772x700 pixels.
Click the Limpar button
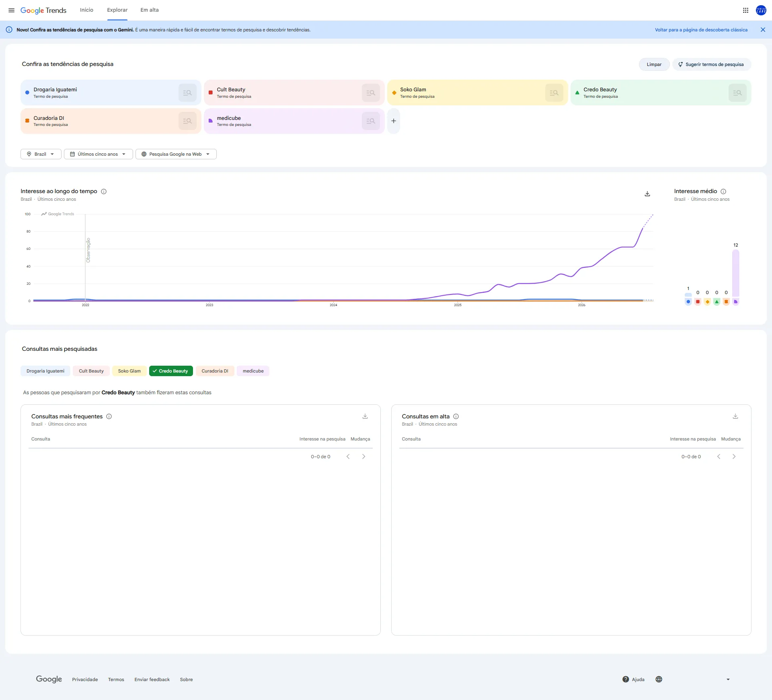654,64
